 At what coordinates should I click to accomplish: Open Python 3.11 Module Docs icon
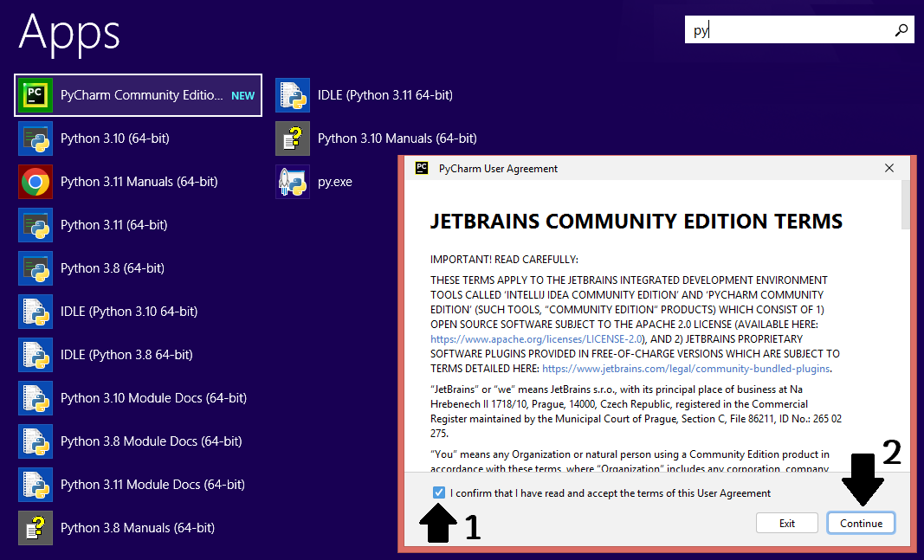point(36,485)
